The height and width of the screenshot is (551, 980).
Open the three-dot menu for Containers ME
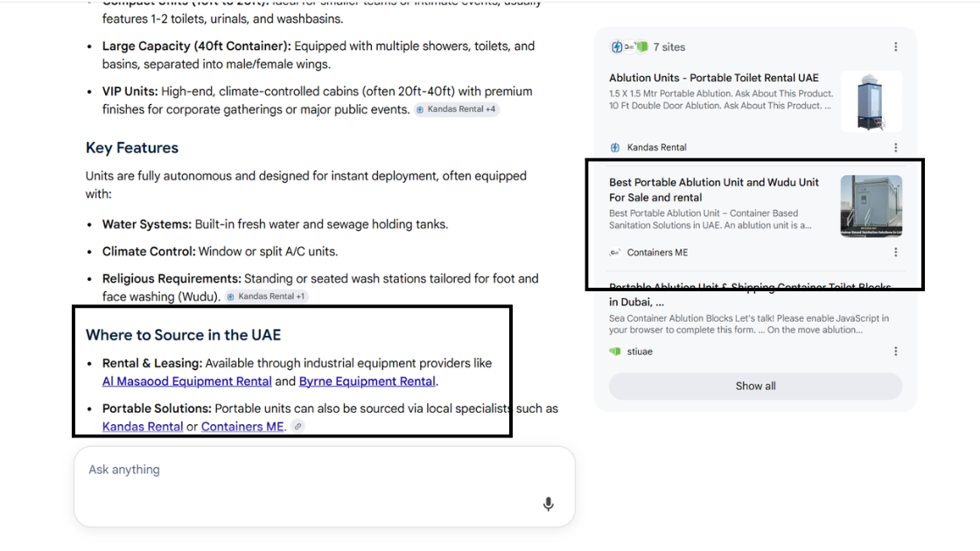coord(896,253)
